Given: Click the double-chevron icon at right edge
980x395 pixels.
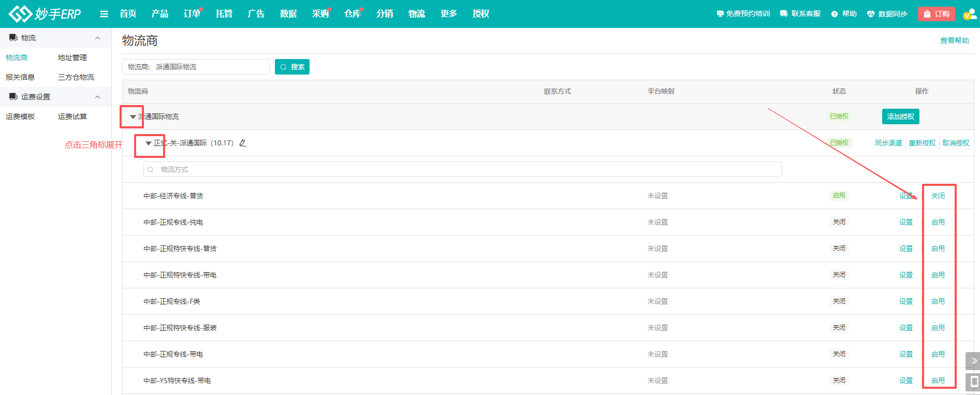Looking at the screenshot, I should [x=973, y=361].
